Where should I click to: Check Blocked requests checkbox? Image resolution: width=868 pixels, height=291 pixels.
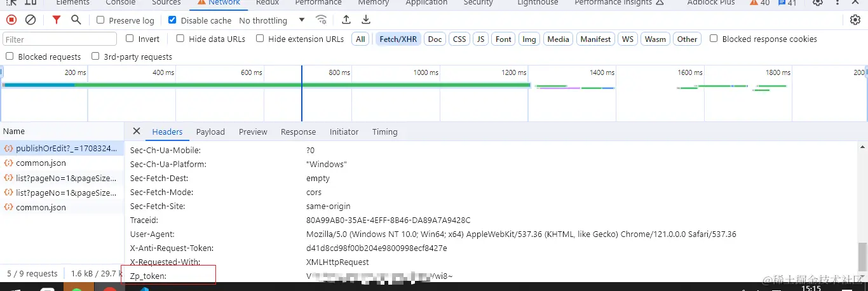pyautogui.click(x=10, y=57)
